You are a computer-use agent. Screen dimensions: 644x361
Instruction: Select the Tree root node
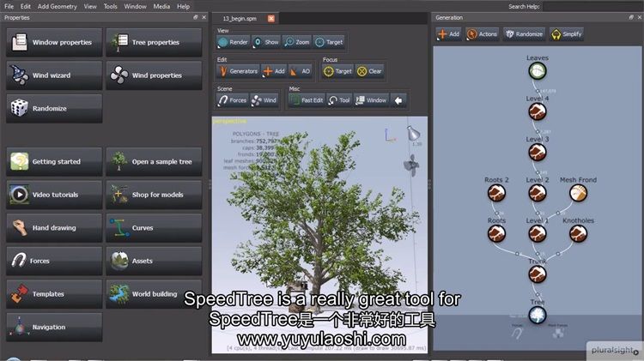click(x=538, y=315)
